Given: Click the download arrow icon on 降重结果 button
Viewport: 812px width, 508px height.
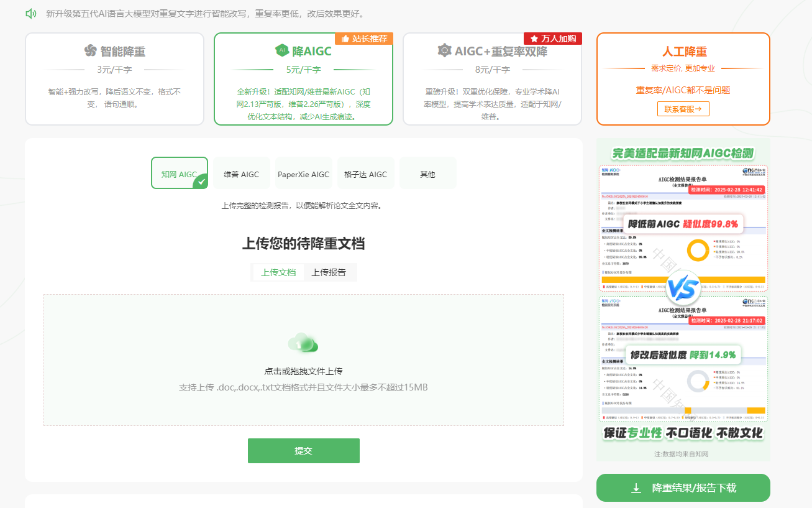Looking at the screenshot, I should pos(636,488).
